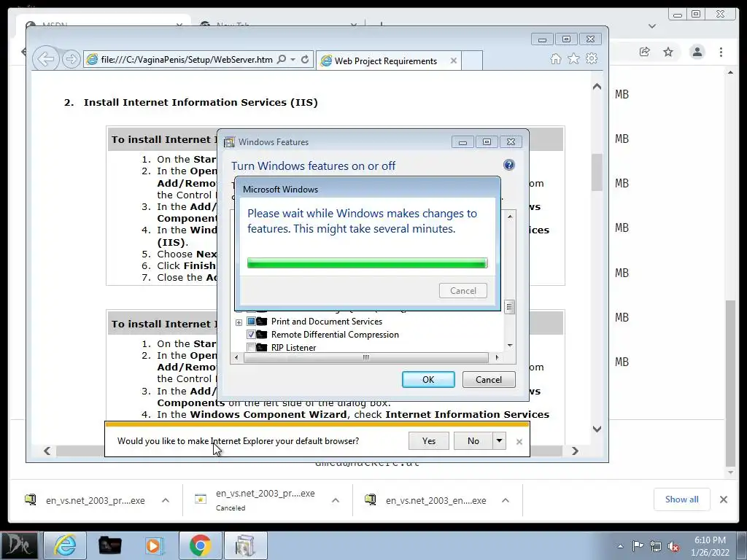Close the Chrome downloads bar
This screenshot has width=747, height=560.
[723, 499]
